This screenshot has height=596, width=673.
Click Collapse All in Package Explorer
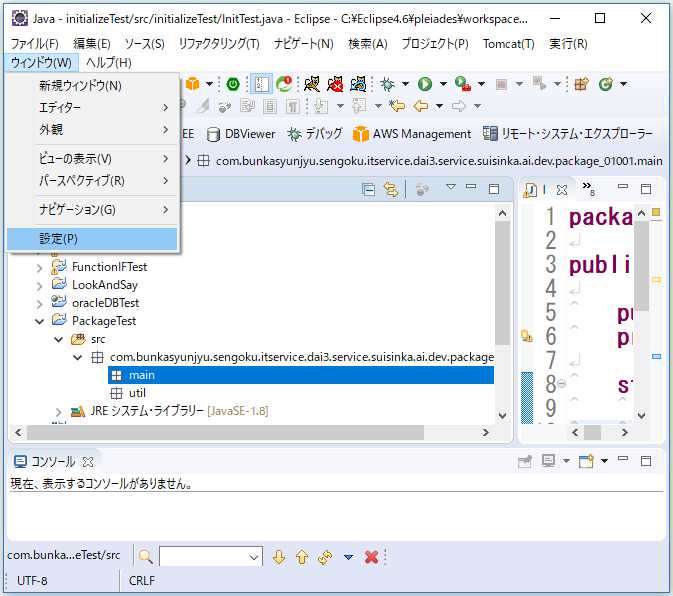(x=368, y=189)
